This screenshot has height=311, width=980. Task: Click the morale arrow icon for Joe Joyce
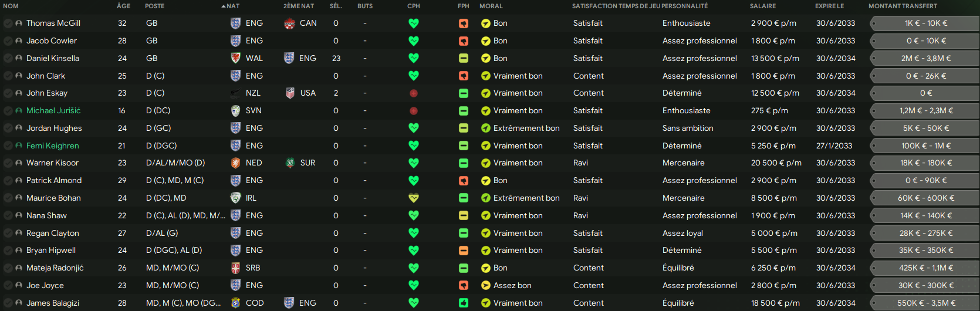click(x=485, y=286)
